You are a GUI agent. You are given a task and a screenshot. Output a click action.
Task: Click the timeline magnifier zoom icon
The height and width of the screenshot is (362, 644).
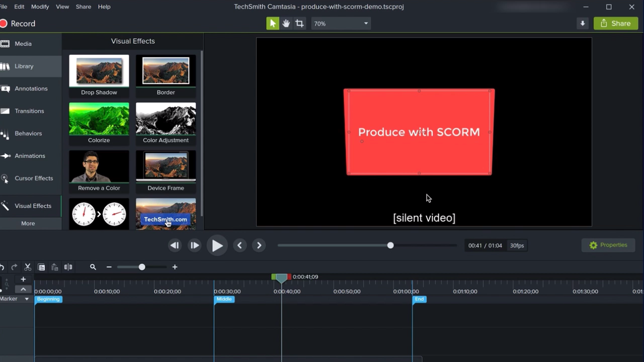93,267
